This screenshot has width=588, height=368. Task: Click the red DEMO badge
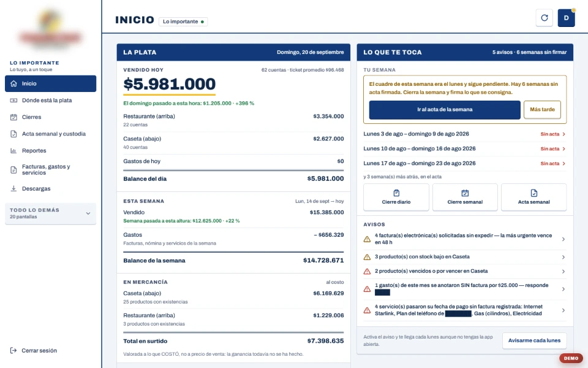571,358
